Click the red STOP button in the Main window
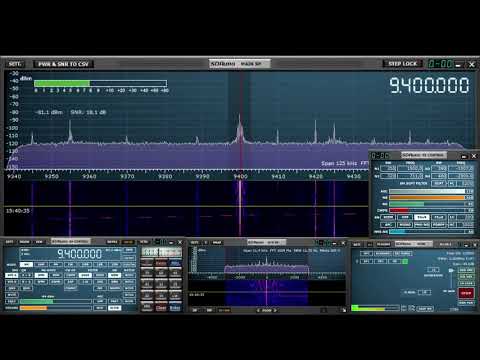 coord(466,293)
